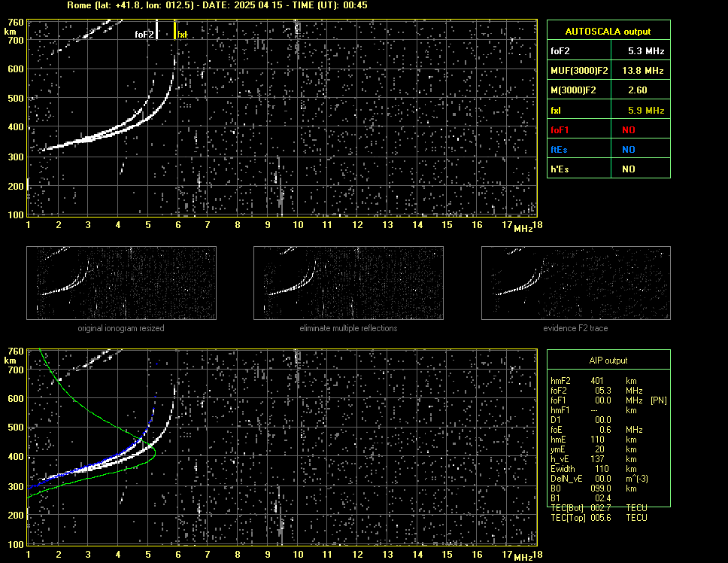Click the 'NO' value for h'Es
728x563 pixels.
[x=629, y=169]
